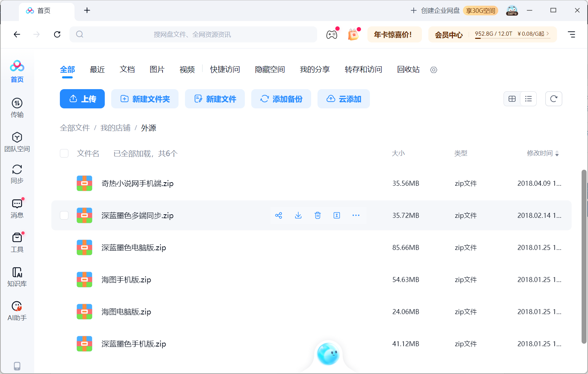Open the 传输 transfer panel in the sidebar
The width and height of the screenshot is (588, 374).
click(17, 108)
